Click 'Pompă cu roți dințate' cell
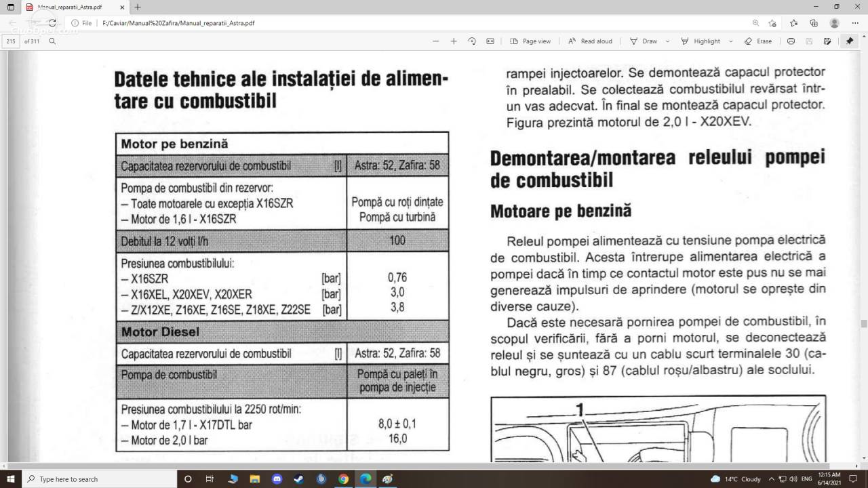Viewport: 868px width, 488px height. coord(397,202)
